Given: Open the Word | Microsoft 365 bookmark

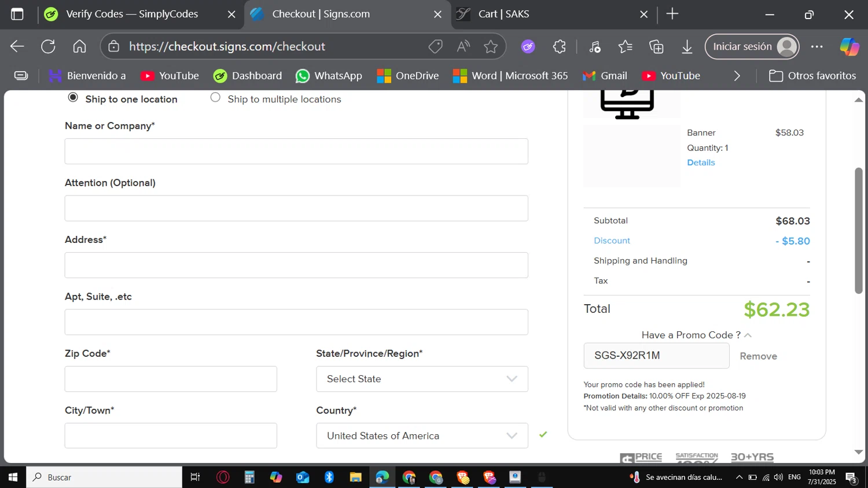Looking at the screenshot, I should pyautogui.click(x=510, y=76).
